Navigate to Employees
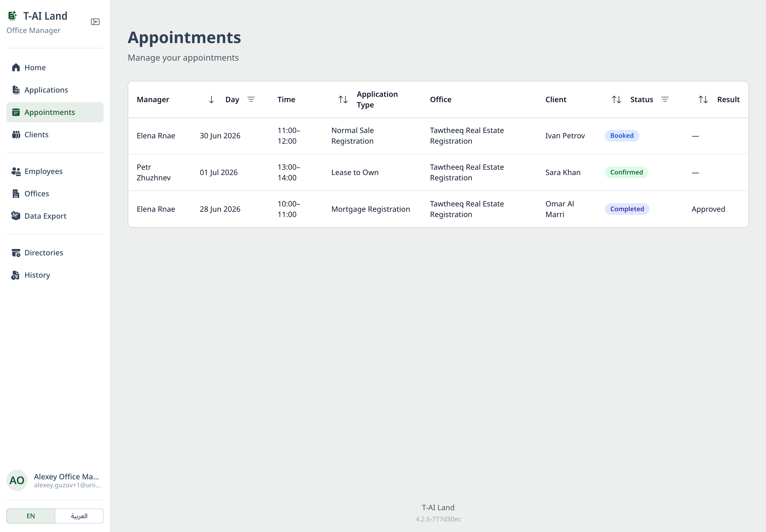Image resolution: width=766 pixels, height=532 pixels. (55, 171)
